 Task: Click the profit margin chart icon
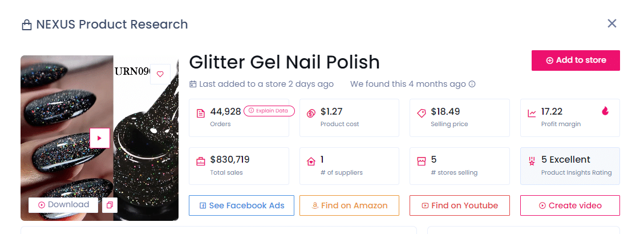[532, 113]
